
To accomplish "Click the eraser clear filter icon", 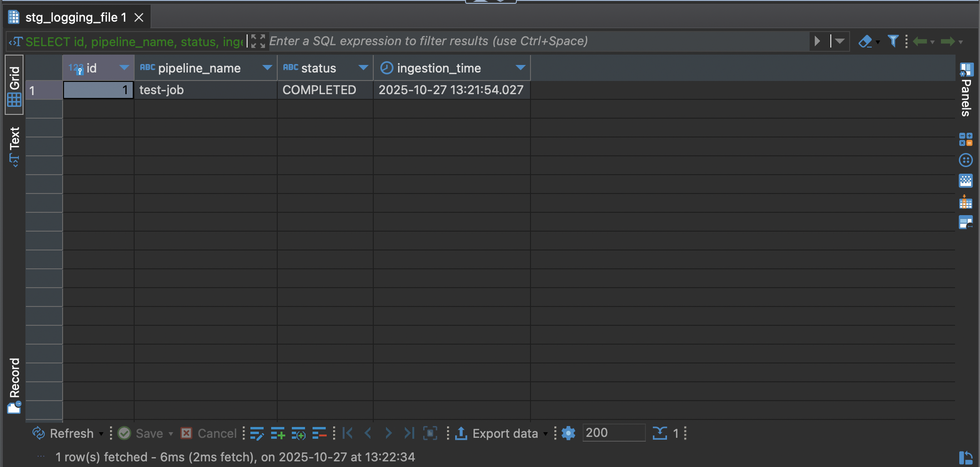I will [x=865, y=41].
